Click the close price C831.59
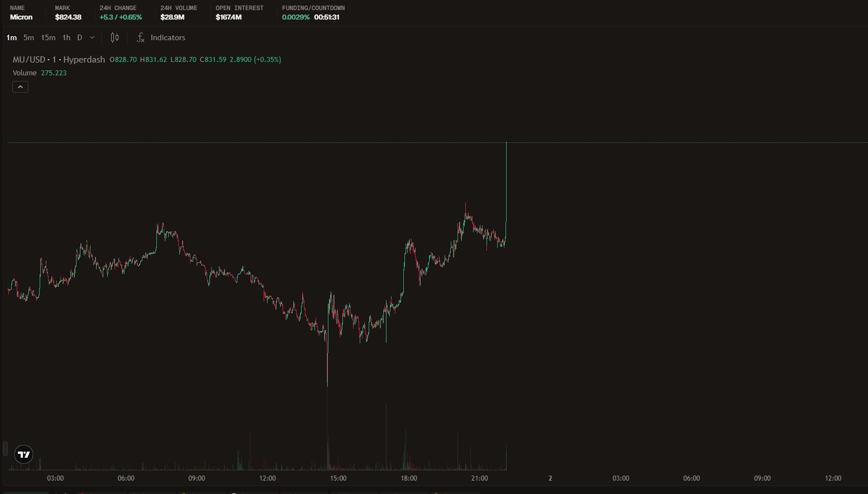Viewport: 868px width, 494px height. [213, 60]
